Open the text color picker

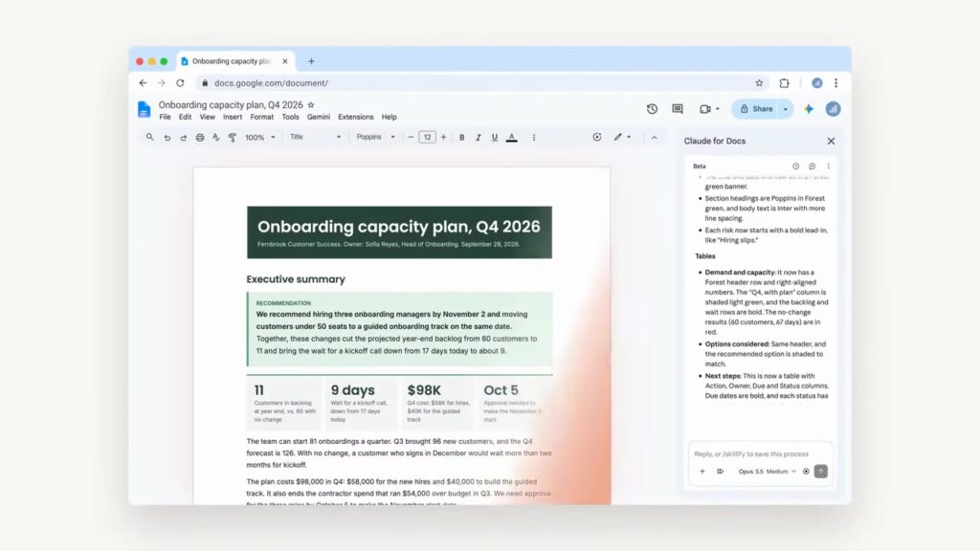point(511,138)
